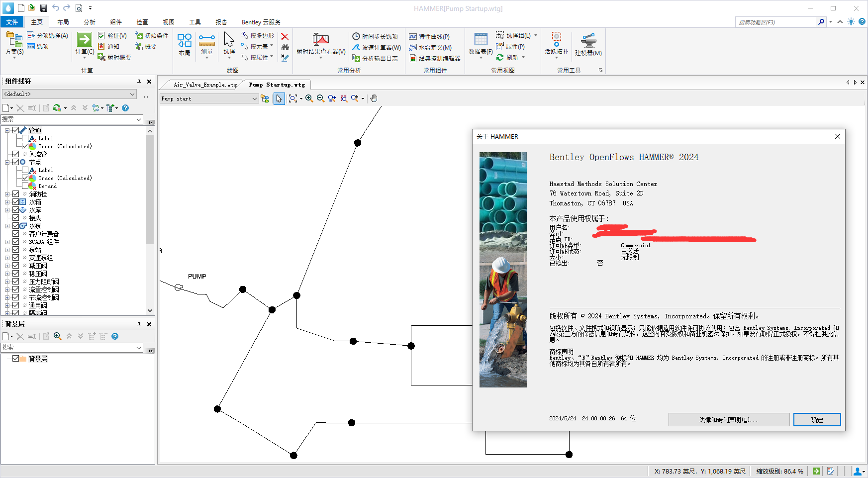
Task: Switch to the 布局 ribbon tab
Action: point(63,22)
